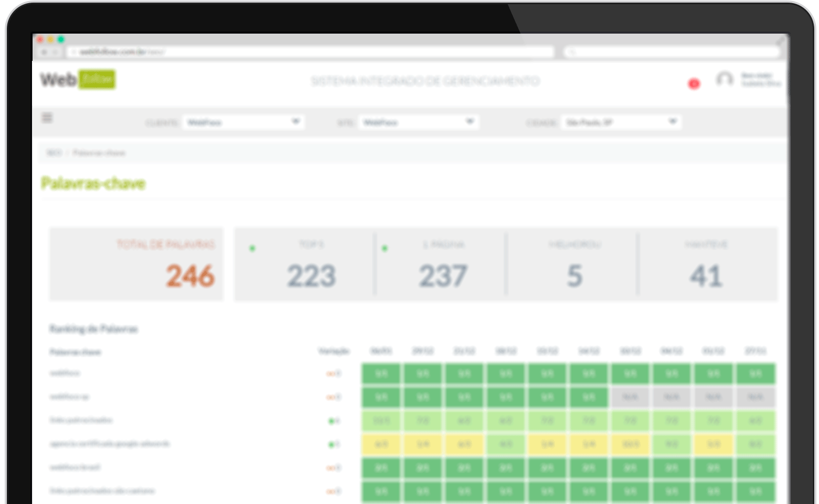Select the Top 3 card showing 223
This screenshot has width=819, height=504.
(305, 264)
